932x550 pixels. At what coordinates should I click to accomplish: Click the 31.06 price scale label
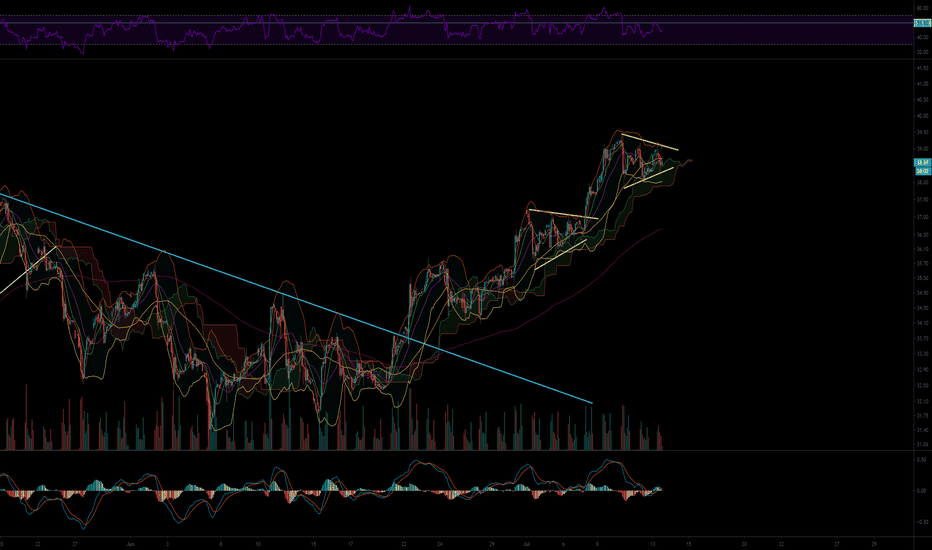click(923, 444)
